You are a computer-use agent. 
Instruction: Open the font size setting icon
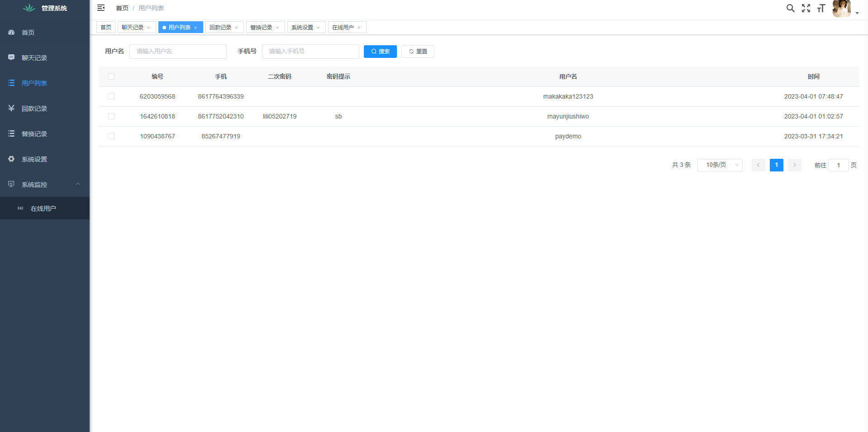pyautogui.click(x=821, y=8)
